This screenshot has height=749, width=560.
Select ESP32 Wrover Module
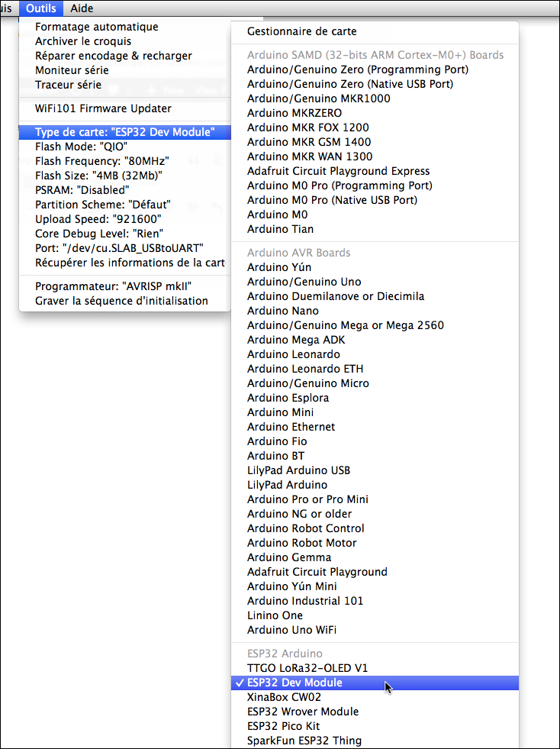375,712
